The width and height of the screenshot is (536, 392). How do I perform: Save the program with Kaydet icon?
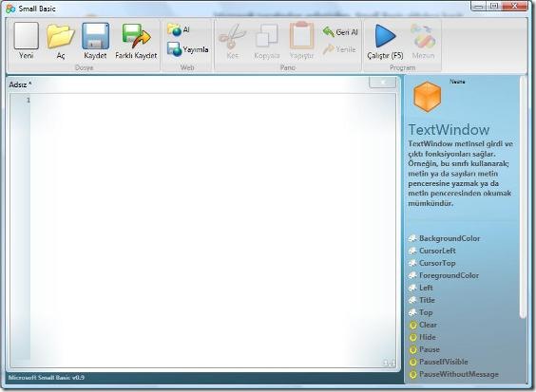[x=95, y=36]
